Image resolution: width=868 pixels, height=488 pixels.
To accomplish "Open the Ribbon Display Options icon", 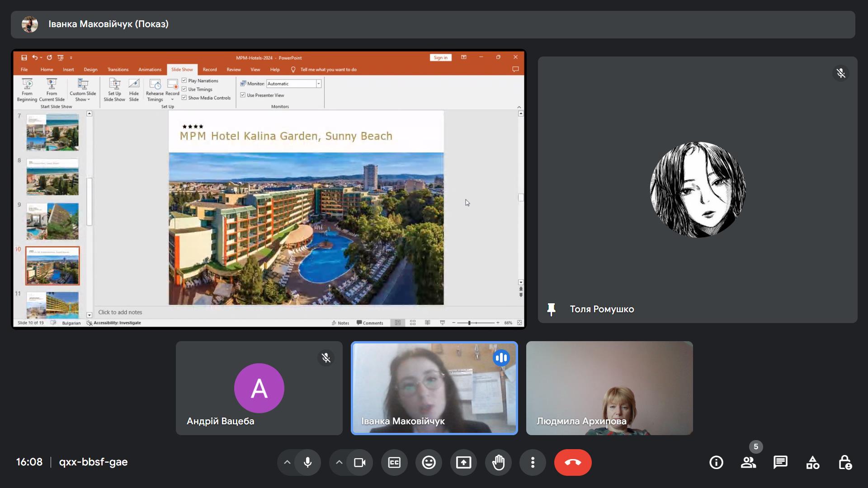I will point(463,57).
